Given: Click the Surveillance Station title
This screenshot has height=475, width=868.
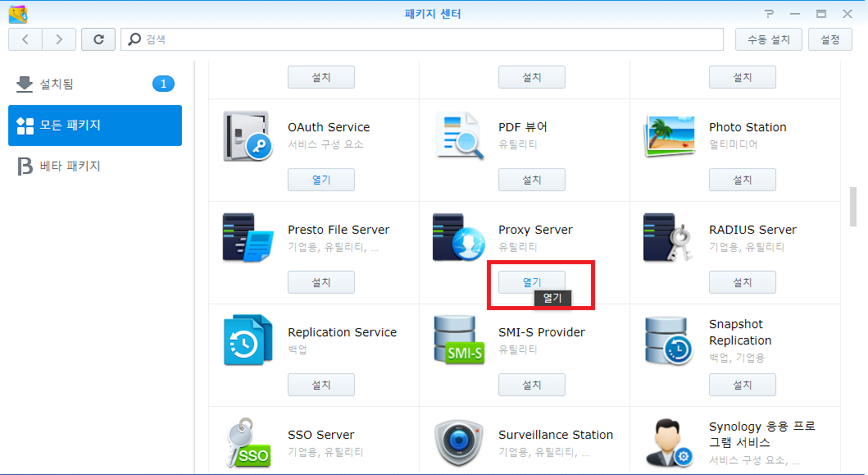Looking at the screenshot, I should click(556, 435).
